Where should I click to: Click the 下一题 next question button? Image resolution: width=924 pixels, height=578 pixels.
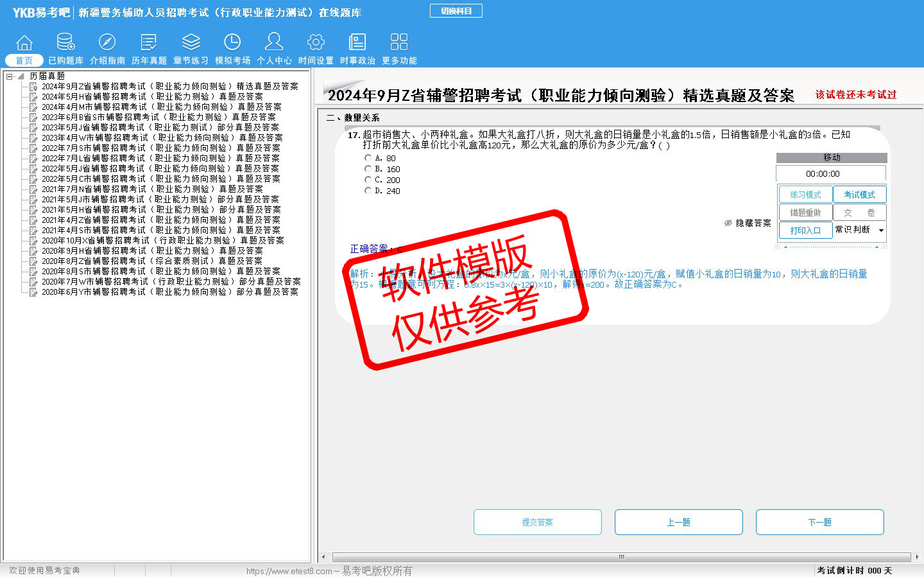coord(819,522)
